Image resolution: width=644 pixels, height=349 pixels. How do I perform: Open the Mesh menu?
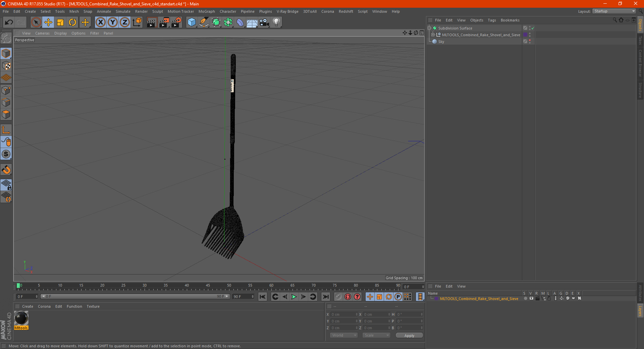coord(74,11)
